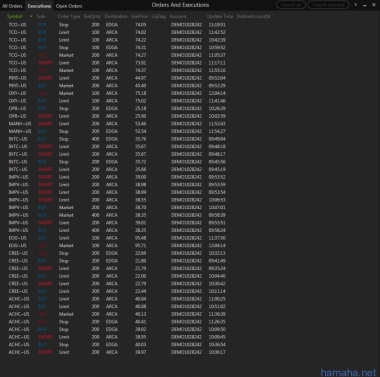Sort by the ExePrice column header
The height and width of the screenshot is (377, 380).
point(139,16)
